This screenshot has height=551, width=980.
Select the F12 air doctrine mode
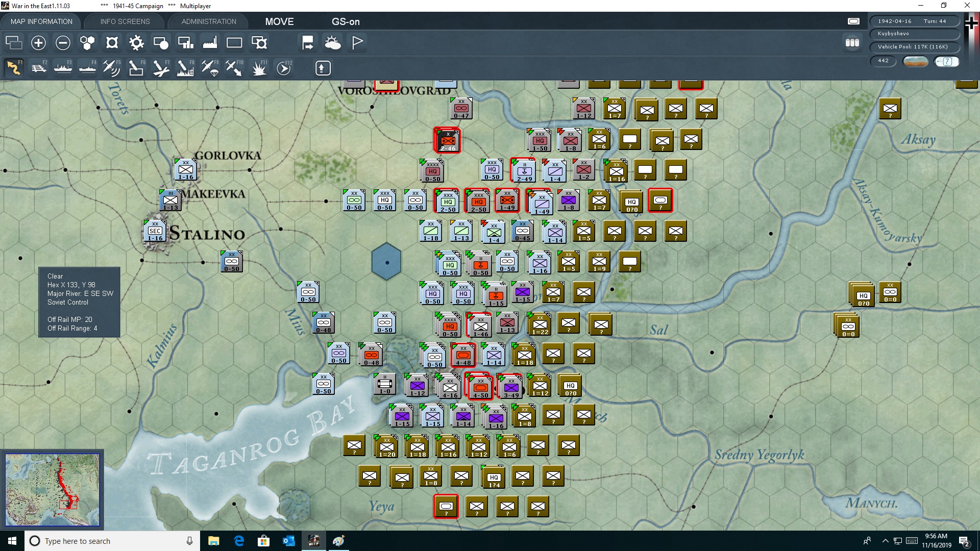pos(284,68)
